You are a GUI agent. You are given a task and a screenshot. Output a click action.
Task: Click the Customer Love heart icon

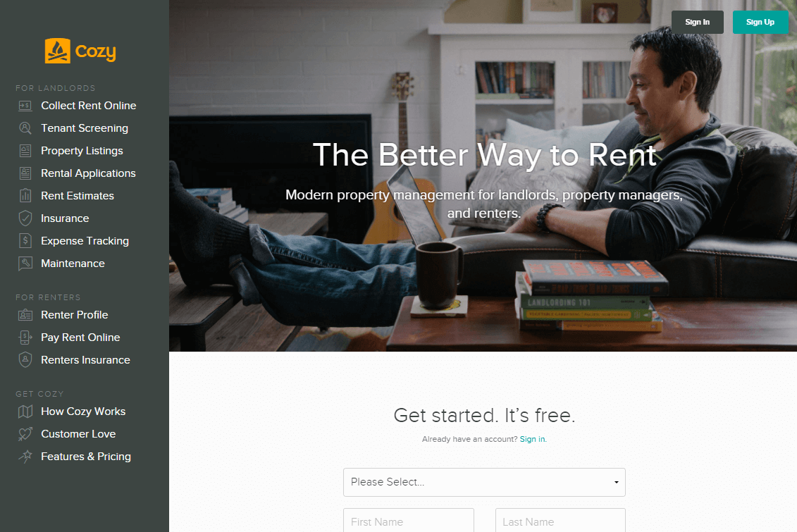[x=25, y=434]
